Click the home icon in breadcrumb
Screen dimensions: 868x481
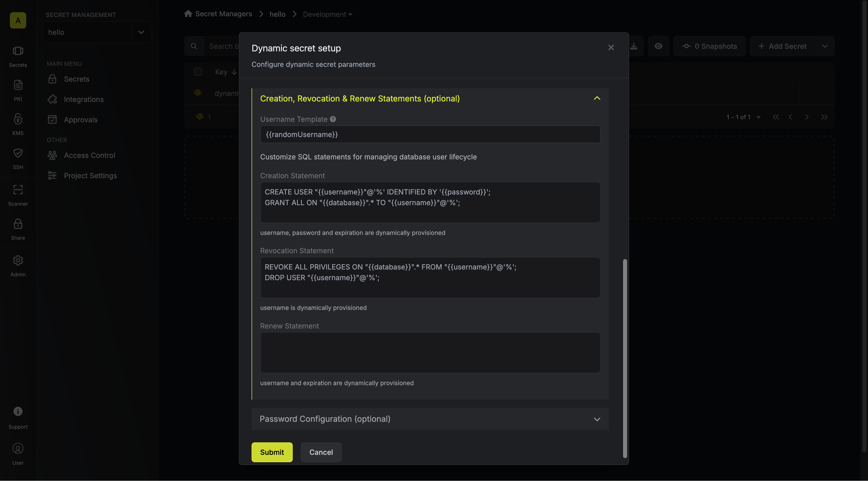[188, 13]
